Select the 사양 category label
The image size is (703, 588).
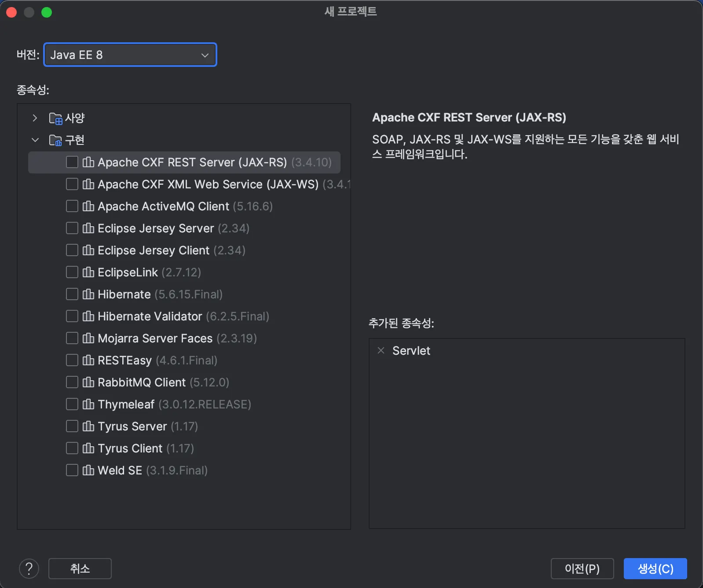click(75, 118)
